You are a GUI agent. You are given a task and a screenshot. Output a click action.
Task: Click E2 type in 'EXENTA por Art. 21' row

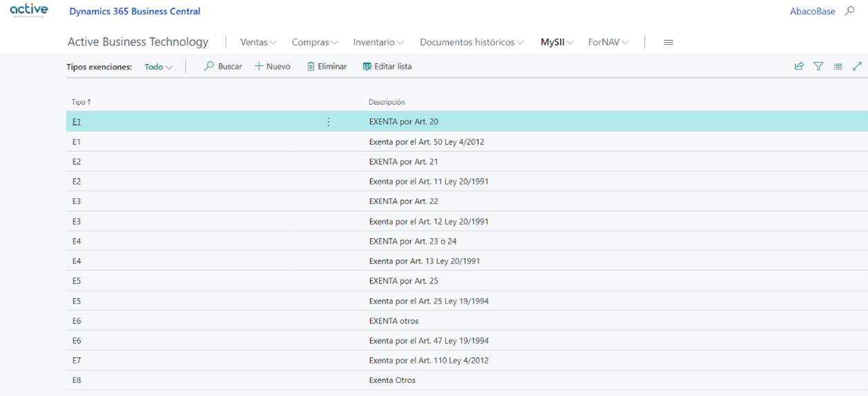click(77, 162)
